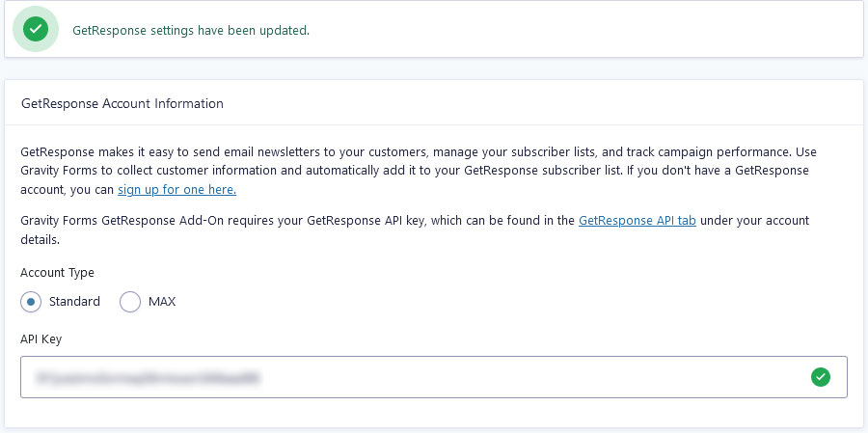Click the "MAX" option label text

pyautogui.click(x=162, y=302)
